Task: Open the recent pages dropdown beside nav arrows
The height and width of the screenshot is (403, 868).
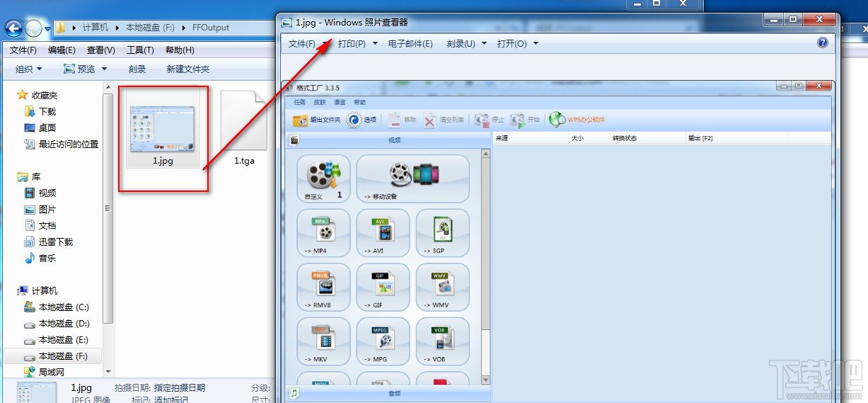Action: 47,29
